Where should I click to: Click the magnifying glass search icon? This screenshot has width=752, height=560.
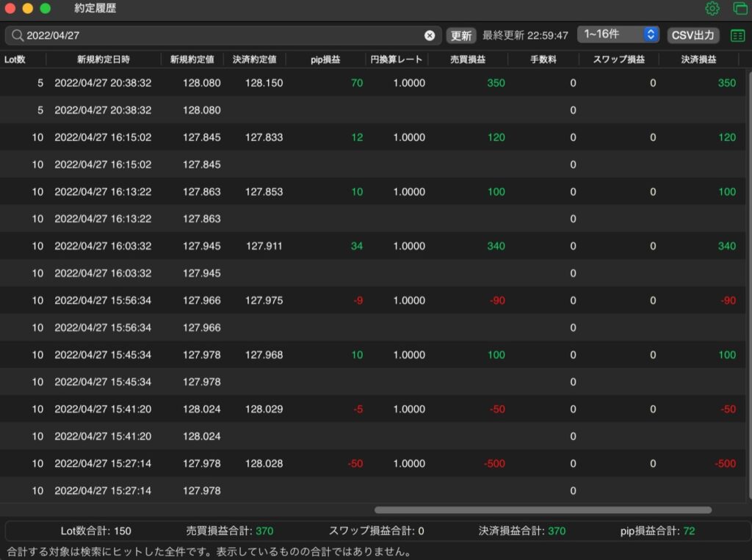coord(18,35)
